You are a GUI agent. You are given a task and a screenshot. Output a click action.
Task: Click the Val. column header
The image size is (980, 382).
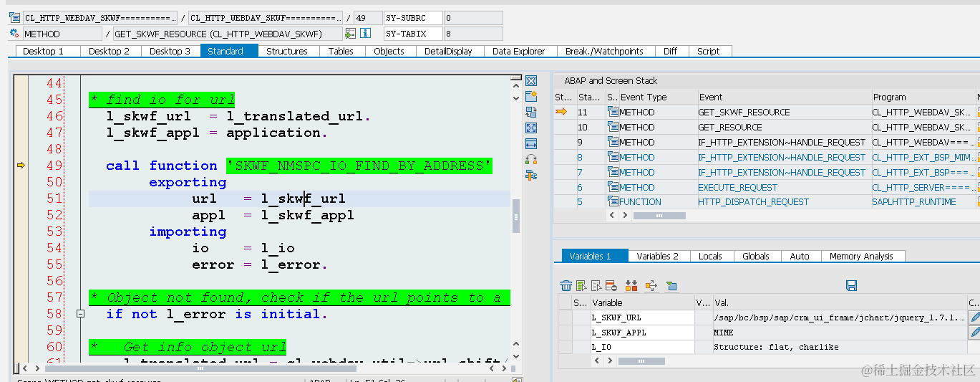click(x=839, y=302)
